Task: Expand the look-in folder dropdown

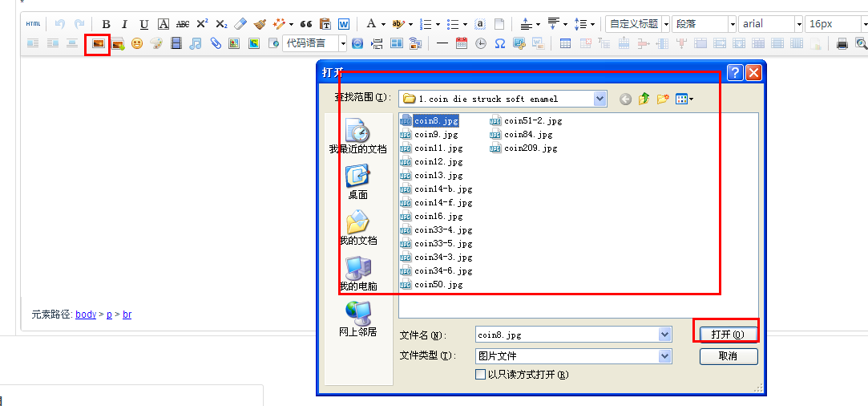Action: (600, 99)
